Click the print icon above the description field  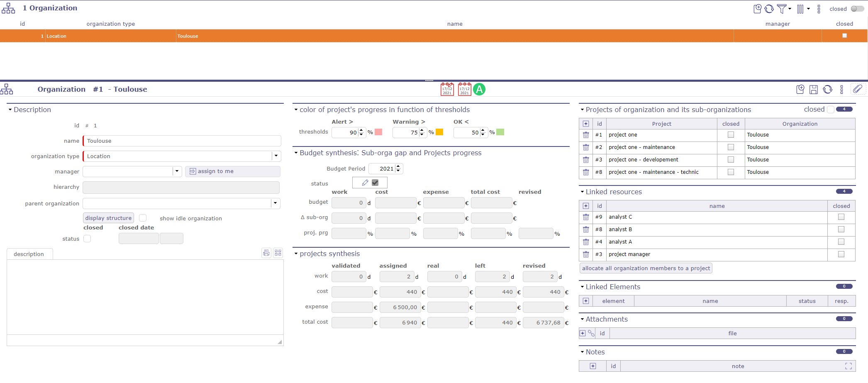(266, 253)
